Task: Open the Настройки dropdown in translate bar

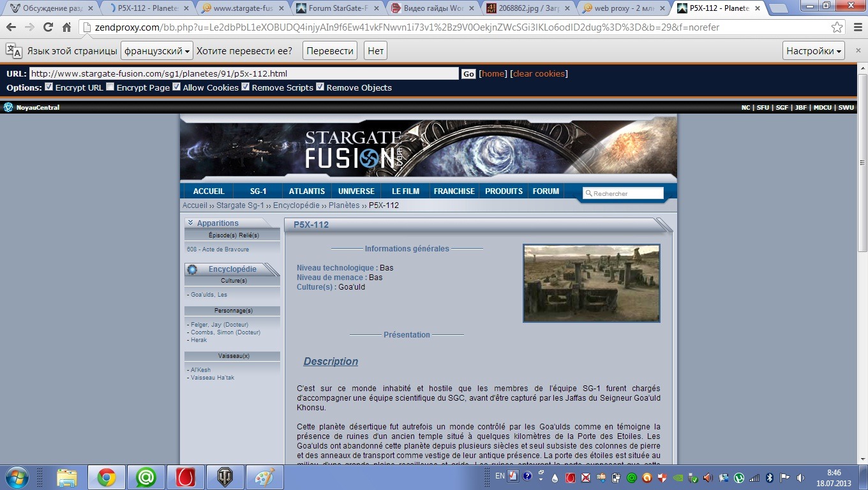Action: [814, 51]
